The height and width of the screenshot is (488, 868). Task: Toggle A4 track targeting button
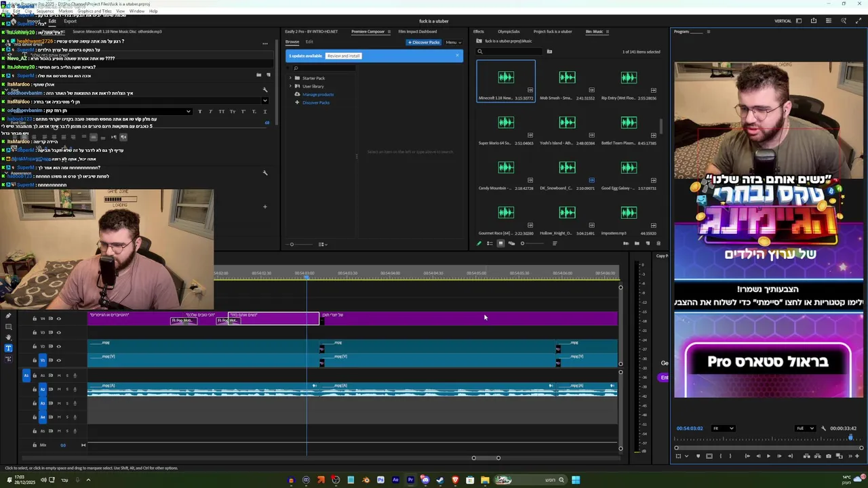pyautogui.click(x=43, y=417)
